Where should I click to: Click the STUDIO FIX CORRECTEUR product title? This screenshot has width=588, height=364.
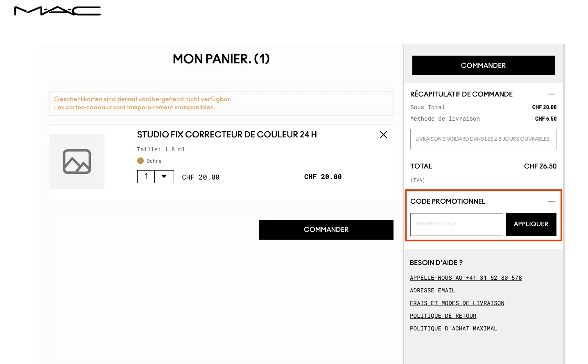pyautogui.click(x=226, y=134)
